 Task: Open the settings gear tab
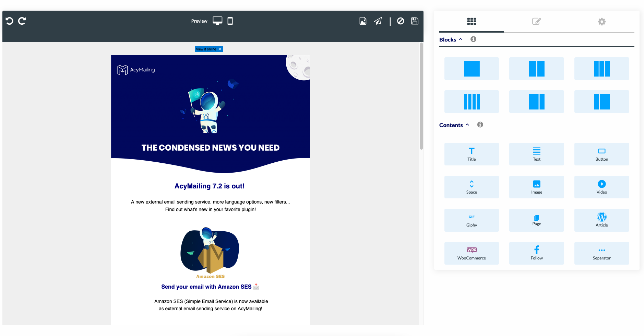601,21
